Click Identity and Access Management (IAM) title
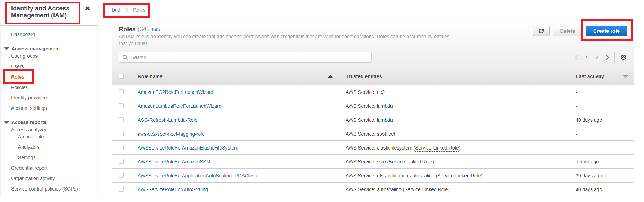The width and height of the screenshot is (644, 202). click(40, 12)
